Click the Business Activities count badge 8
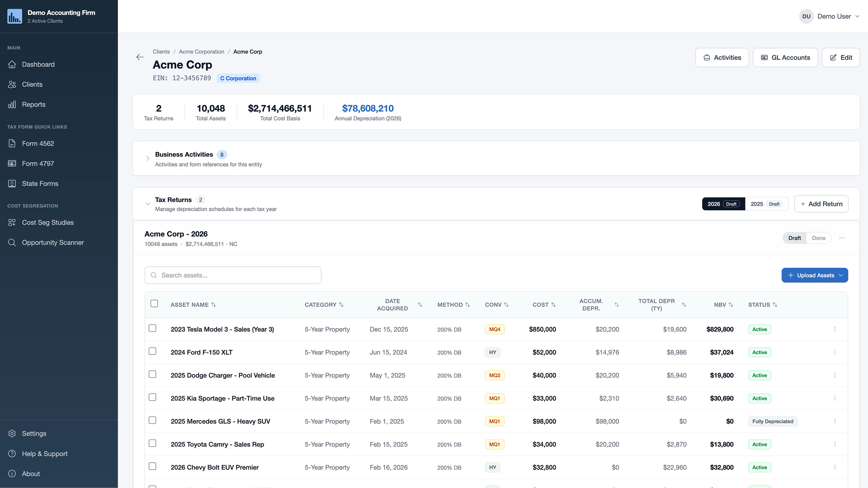 coord(222,155)
